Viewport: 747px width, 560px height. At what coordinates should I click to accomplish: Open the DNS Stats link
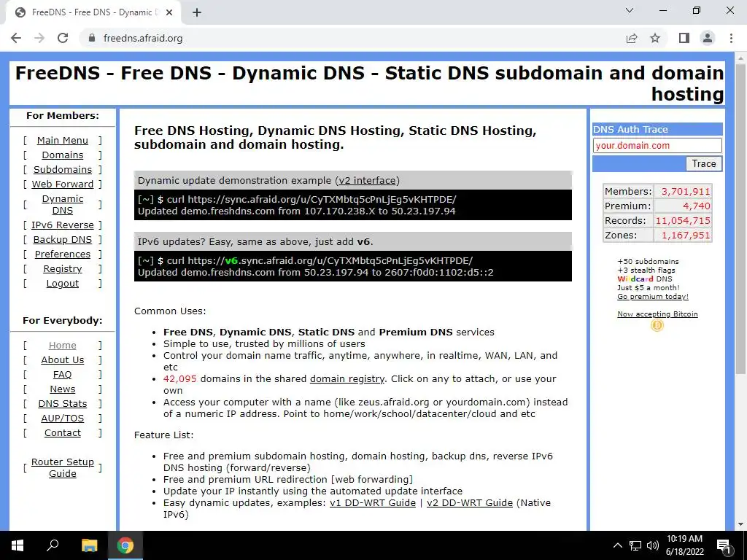point(63,403)
